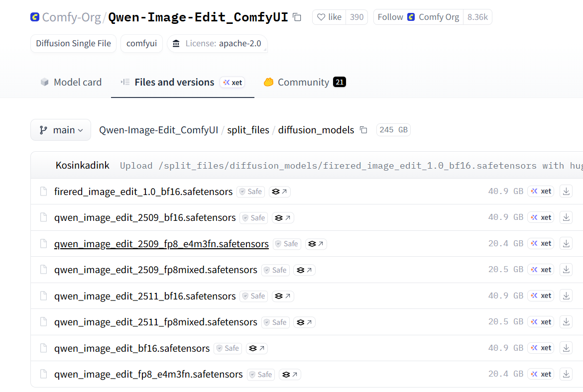The image size is (583, 392).
Task: Open the latest Upload commit message
Action: [351, 166]
